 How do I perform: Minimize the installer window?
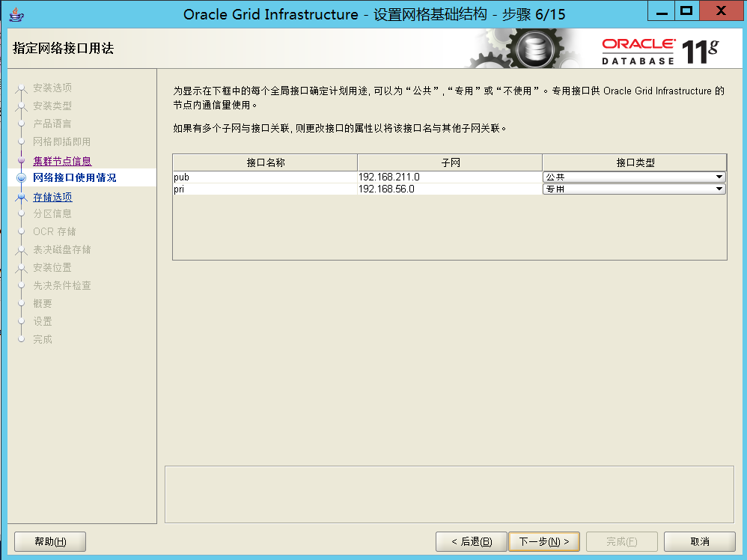661,11
